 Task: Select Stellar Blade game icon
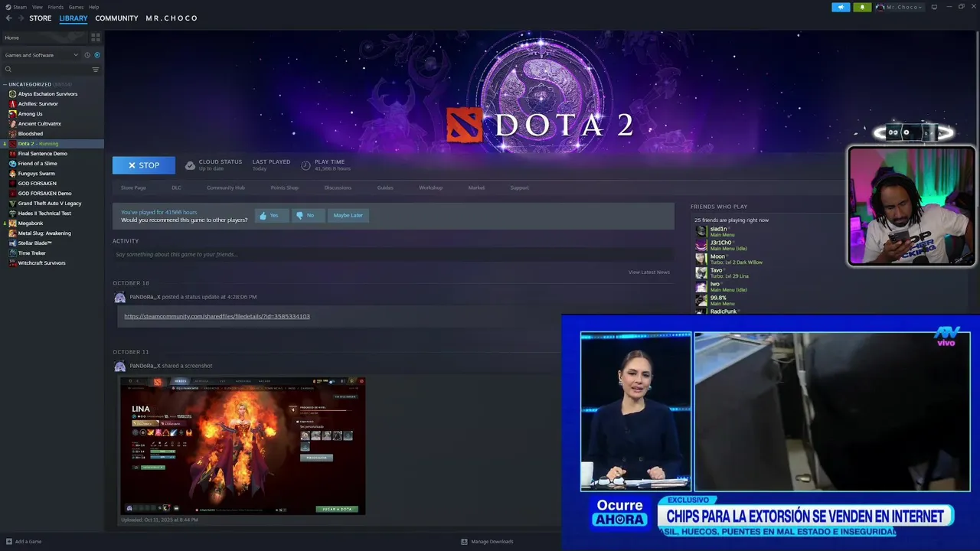pyautogui.click(x=12, y=243)
